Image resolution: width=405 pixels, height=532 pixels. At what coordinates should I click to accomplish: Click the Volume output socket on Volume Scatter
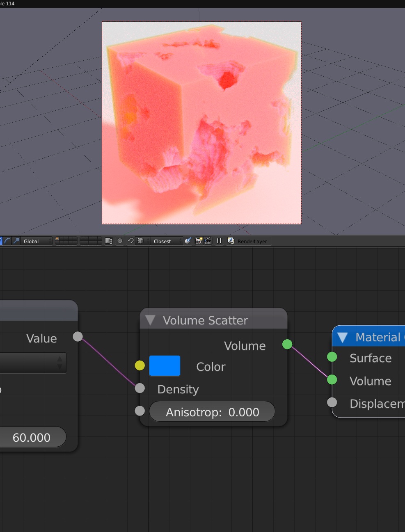(x=287, y=344)
